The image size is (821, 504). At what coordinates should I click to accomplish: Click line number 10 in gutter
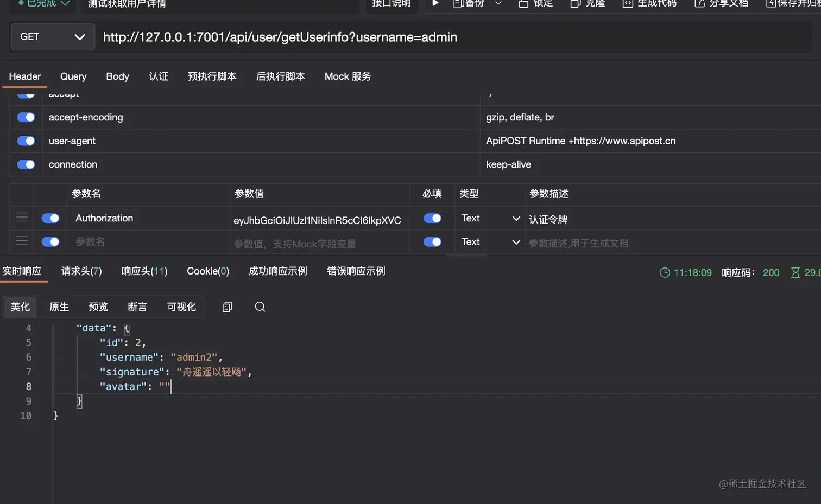coord(26,416)
